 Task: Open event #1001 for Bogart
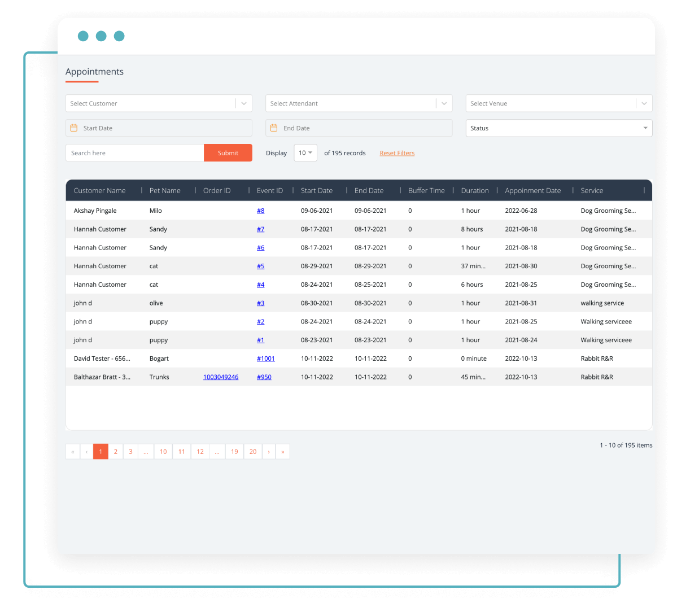pos(266,358)
